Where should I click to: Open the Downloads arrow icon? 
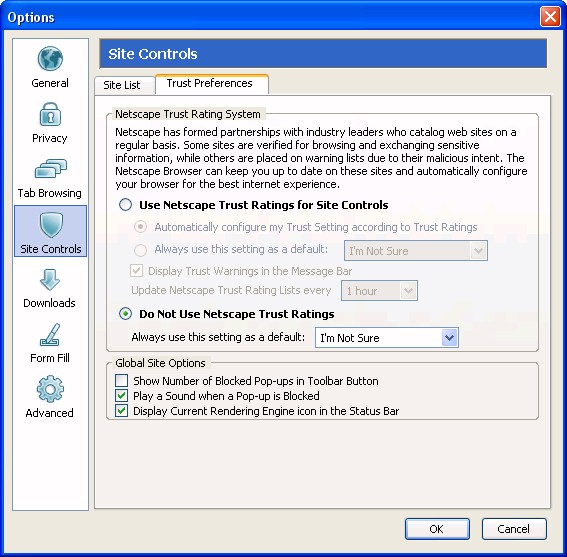tap(50, 280)
